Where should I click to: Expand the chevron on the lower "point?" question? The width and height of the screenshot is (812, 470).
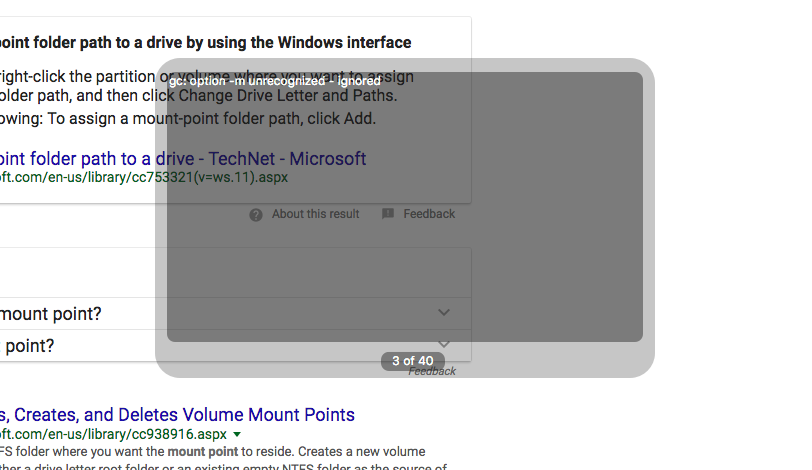point(444,344)
